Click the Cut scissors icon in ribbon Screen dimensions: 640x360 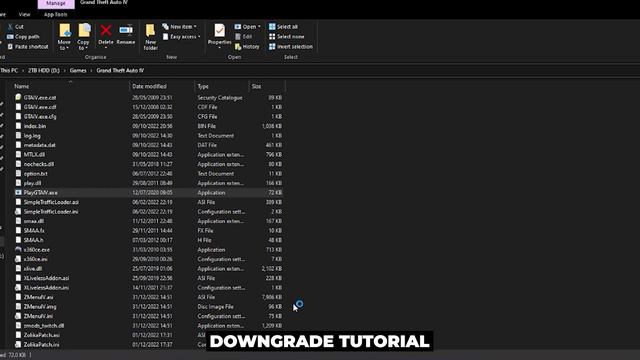click(x=10, y=27)
